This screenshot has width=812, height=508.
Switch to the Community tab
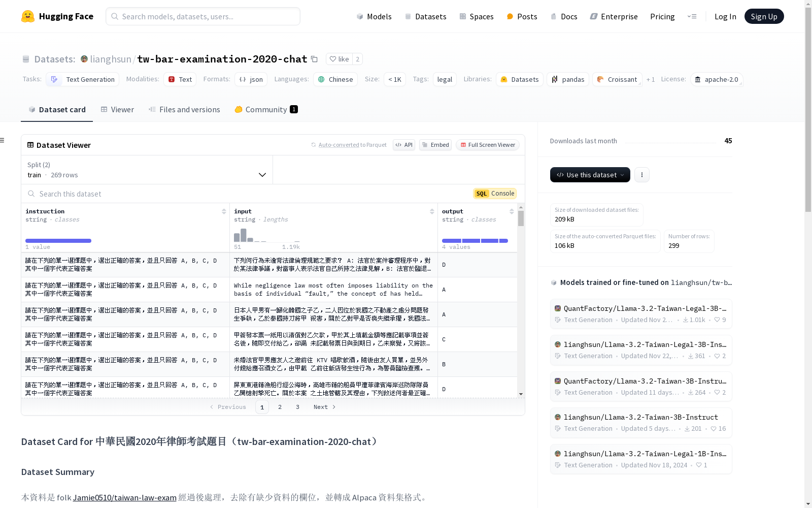coord(266,109)
